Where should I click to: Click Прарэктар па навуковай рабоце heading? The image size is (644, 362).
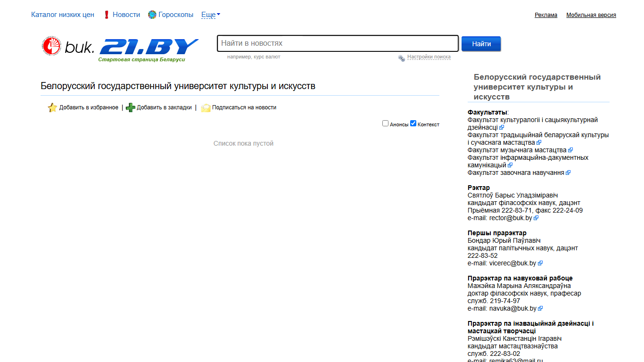tap(520, 278)
